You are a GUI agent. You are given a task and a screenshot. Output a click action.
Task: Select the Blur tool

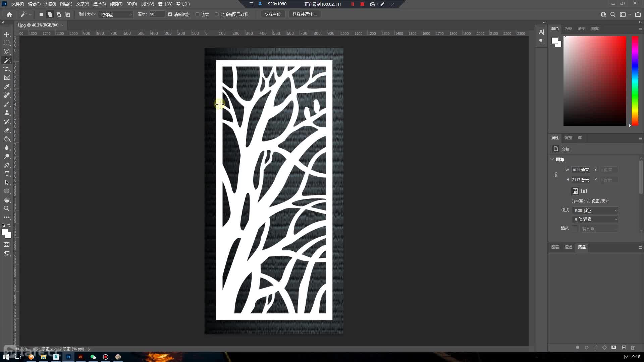coord(7,147)
